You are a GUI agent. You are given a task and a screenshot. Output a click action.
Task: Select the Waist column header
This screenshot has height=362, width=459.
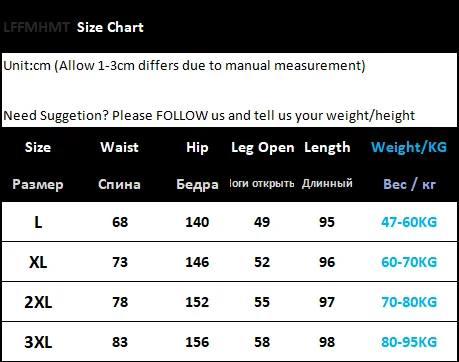[x=119, y=147]
